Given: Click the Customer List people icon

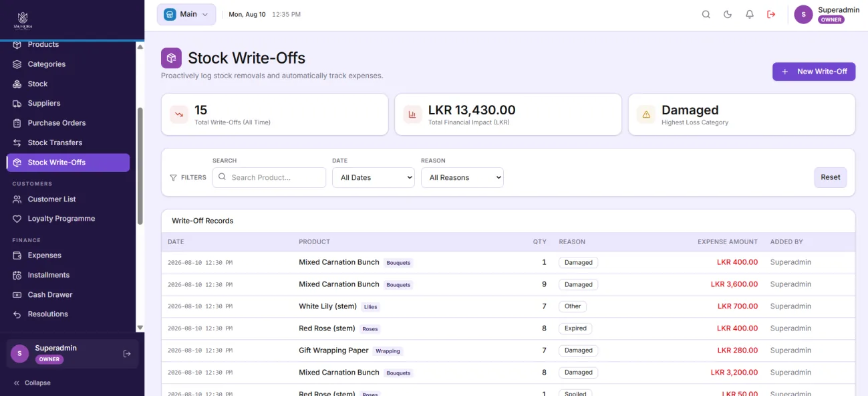Looking at the screenshot, I should tap(17, 199).
